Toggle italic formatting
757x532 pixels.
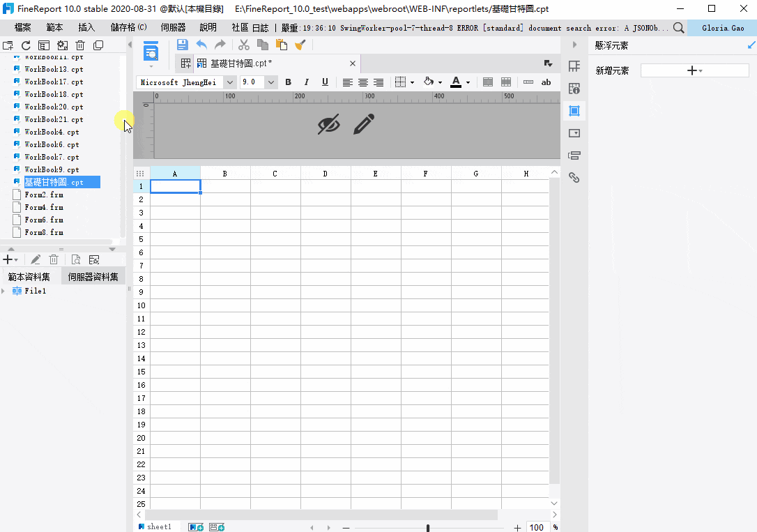tap(307, 82)
